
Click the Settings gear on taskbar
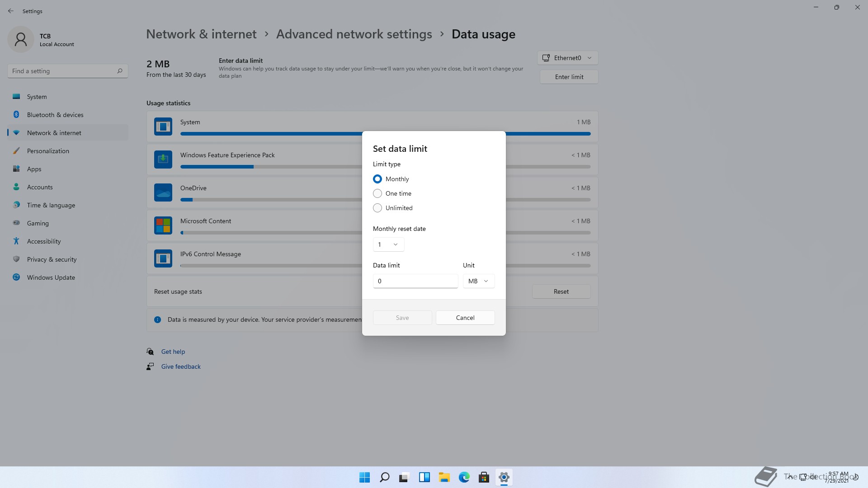[x=504, y=477]
